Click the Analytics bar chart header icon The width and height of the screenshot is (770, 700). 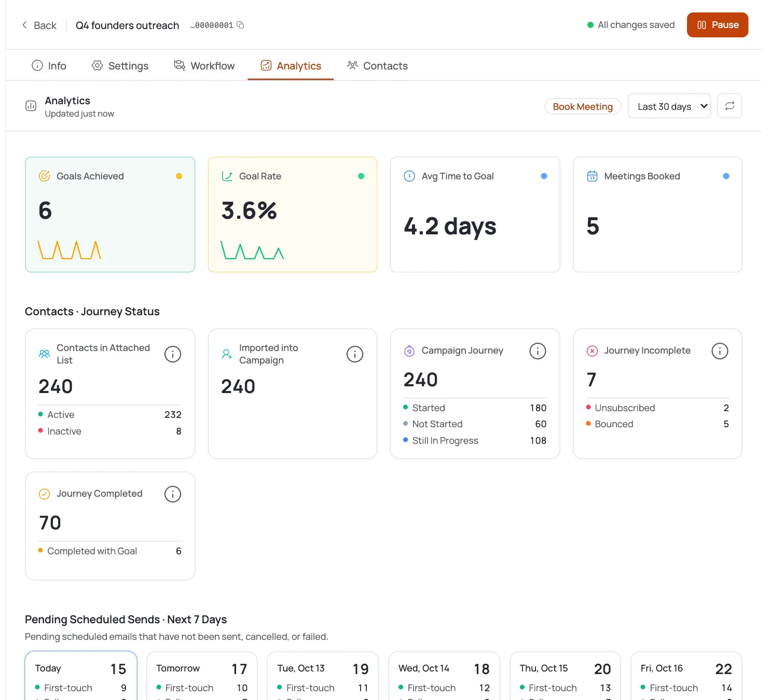click(x=31, y=106)
